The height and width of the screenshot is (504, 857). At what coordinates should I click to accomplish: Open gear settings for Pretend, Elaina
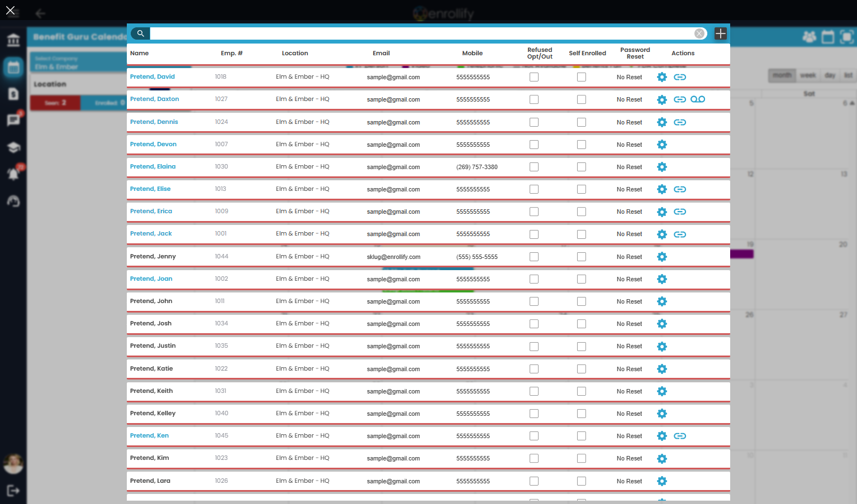662,167
